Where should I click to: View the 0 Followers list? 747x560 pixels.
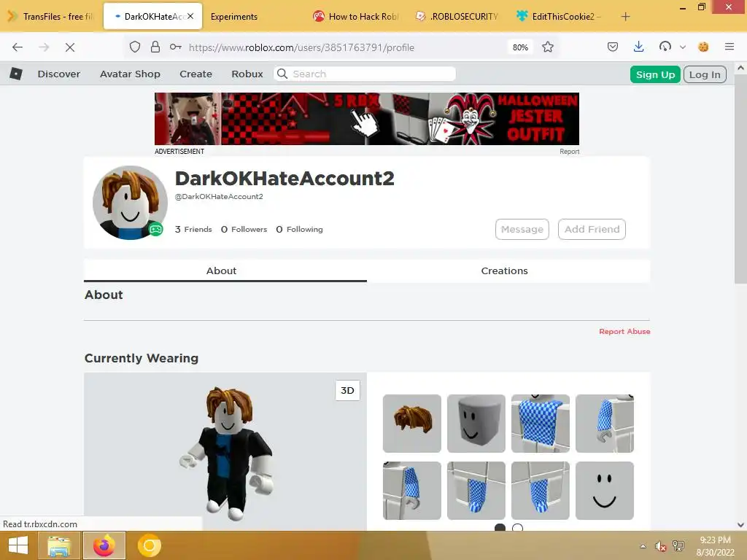click(x=244, y=230)
